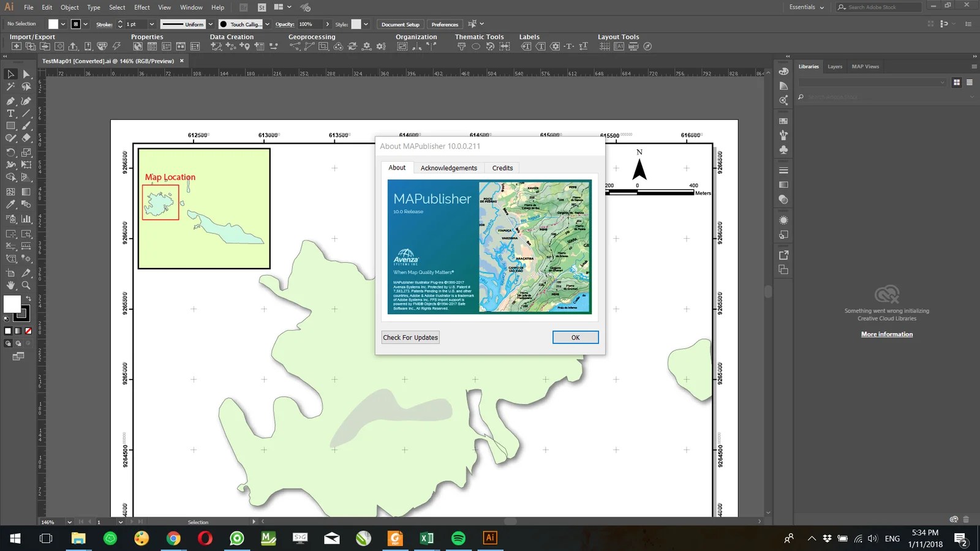Click the white Fill box in toolbar

pyautogui.click(x=12, y=304)
